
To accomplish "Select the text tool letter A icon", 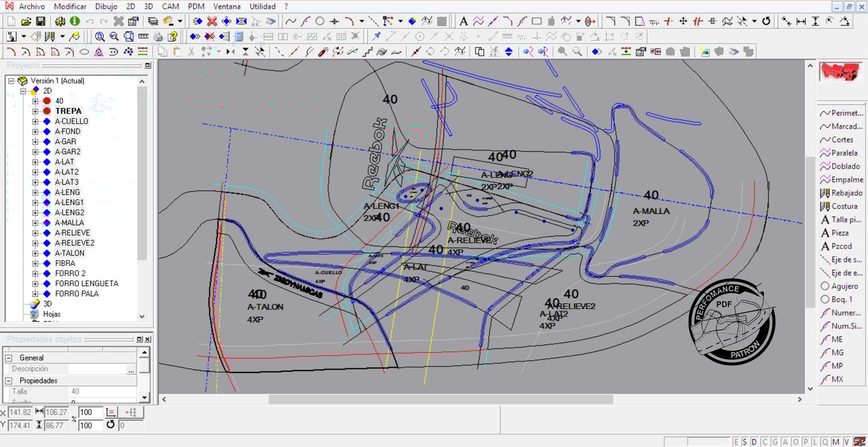I will point(464,21).
